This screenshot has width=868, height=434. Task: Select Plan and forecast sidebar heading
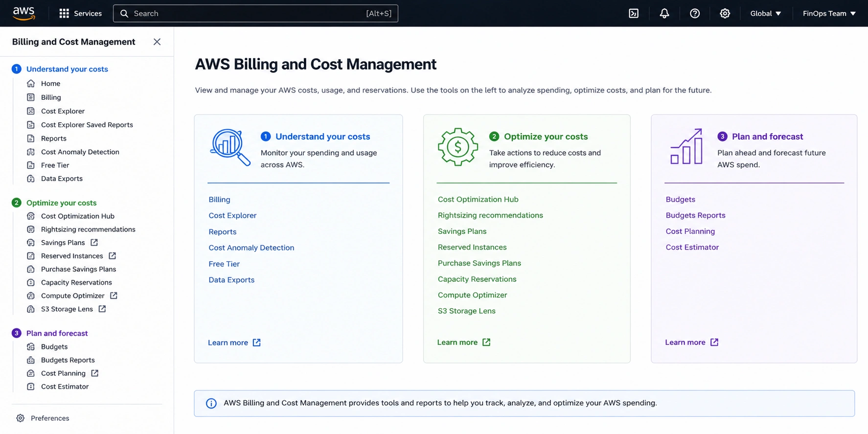pyautogui.click(x=57, y=333)
